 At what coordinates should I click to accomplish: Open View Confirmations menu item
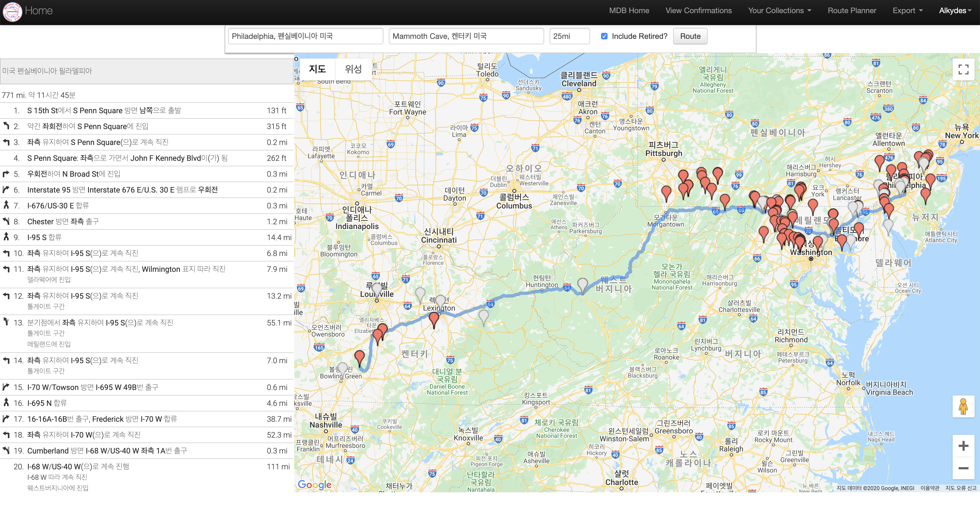tap(698, 11)
